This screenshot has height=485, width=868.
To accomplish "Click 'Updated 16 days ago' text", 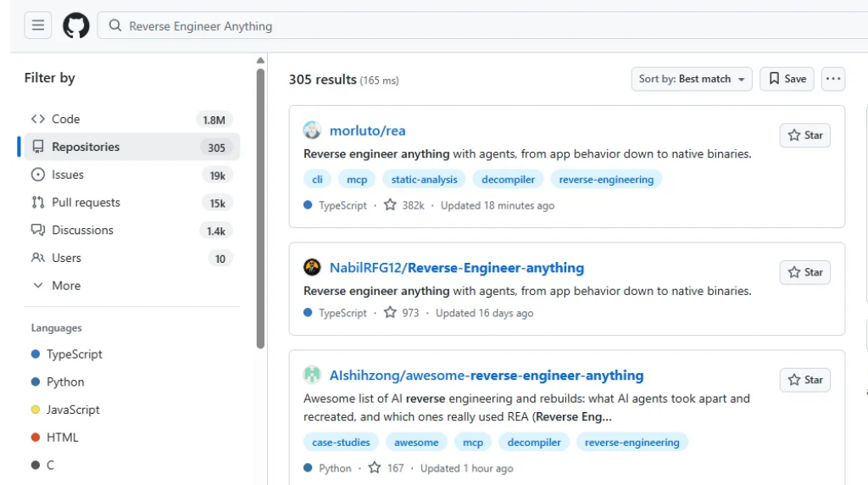I will (x=484, y=313).
